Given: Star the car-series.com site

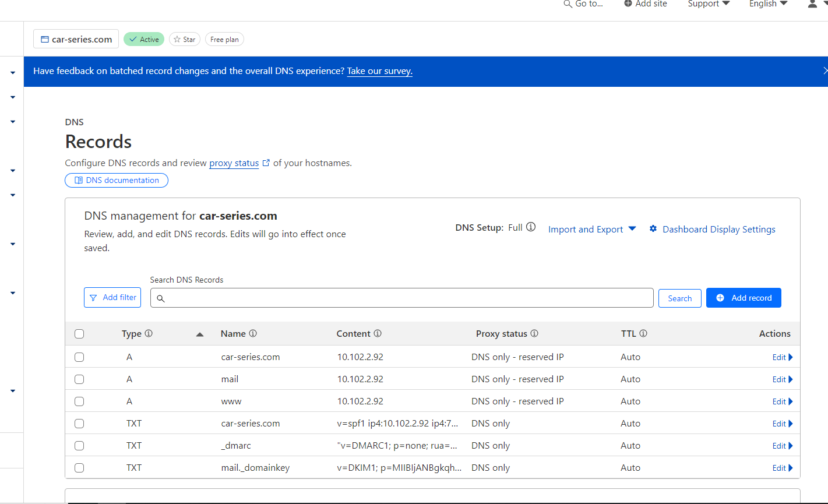Looking at the screenshot, I should (x=185, y=40).
